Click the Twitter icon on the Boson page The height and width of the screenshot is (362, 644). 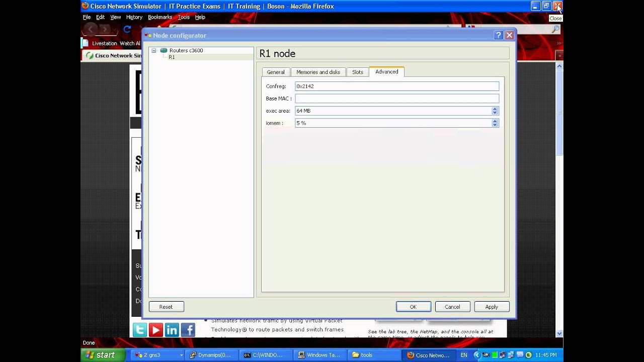pos(140,330)
